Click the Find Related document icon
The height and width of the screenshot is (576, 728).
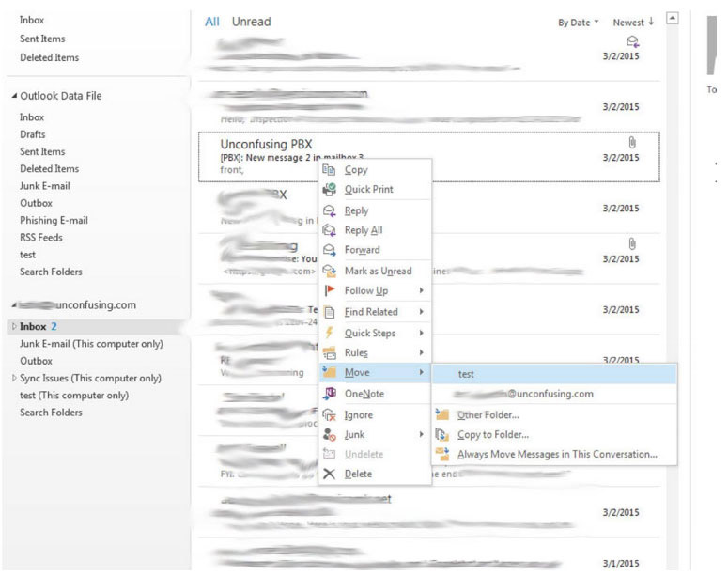click(329, 312)
